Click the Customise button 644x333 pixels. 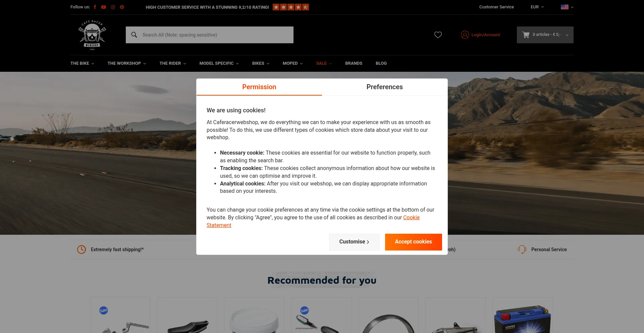[x=354, y=242]
